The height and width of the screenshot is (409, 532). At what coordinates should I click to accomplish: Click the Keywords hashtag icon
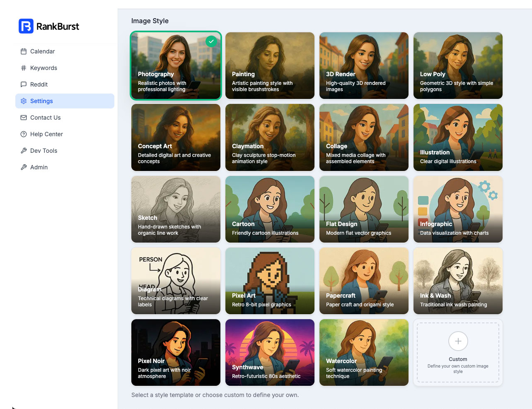point(24,68)
